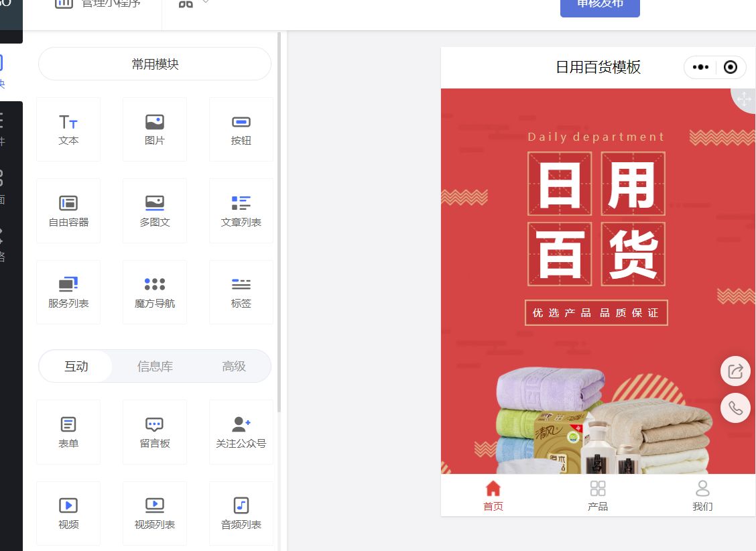The image size is (756, 551).
Task: Click the move handle at banner corner
Action: pyautogui.click(x=744, y=99)
